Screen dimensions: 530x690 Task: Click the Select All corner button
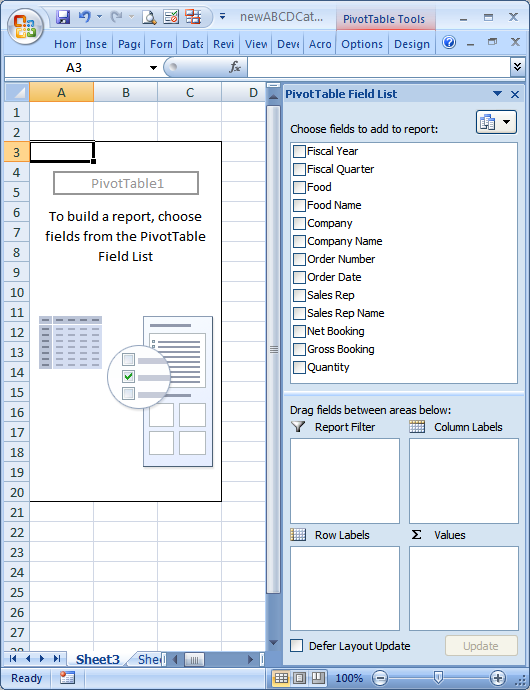[17, 92]
